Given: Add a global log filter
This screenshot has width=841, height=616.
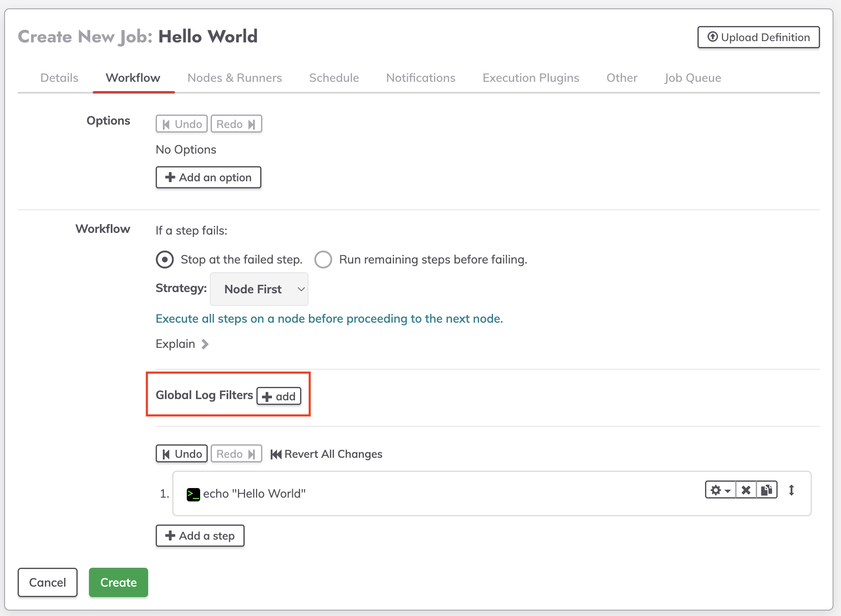Looking at the screenshot, I should click(x=279, y=396).
